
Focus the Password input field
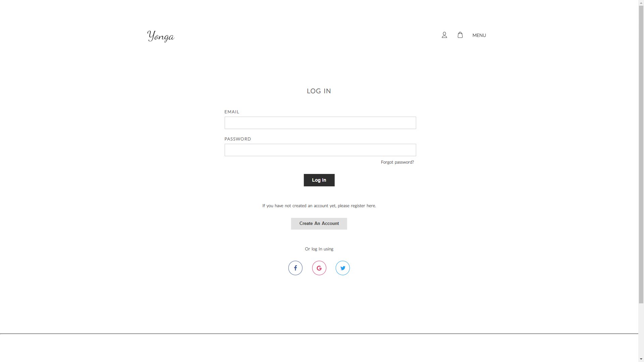pos(320,150)
